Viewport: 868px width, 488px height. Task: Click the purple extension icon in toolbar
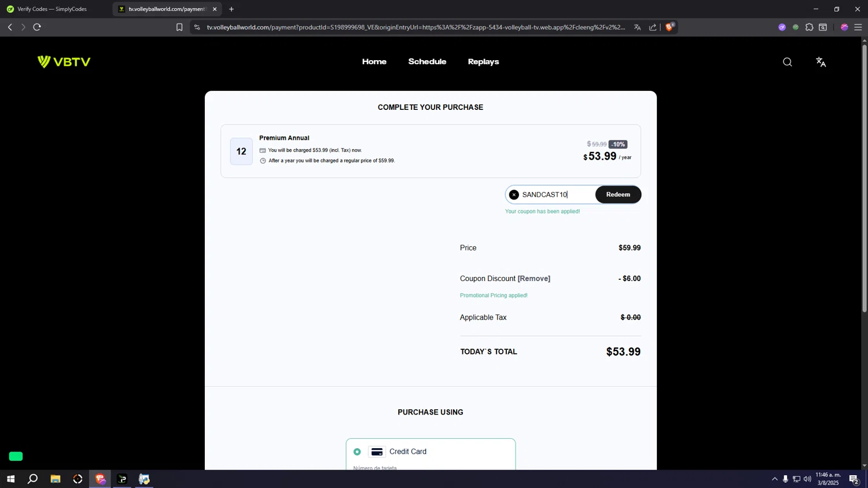click(782, 27)
